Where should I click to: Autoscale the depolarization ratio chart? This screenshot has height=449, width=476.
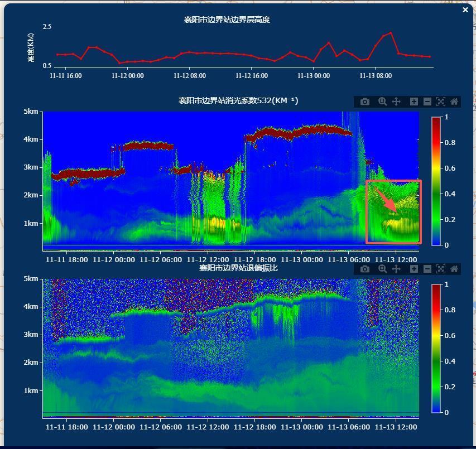pyautogui.click(x=441, y=269)
